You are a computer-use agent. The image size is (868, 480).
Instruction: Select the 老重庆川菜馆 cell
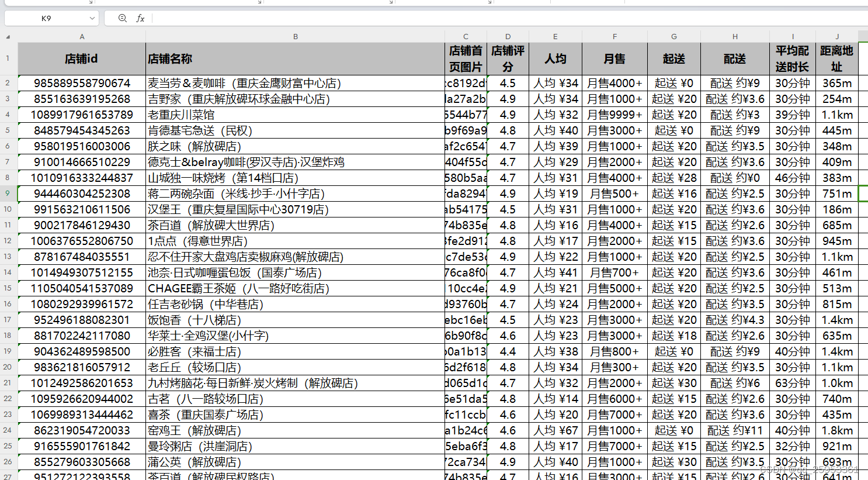click(296, 115)
